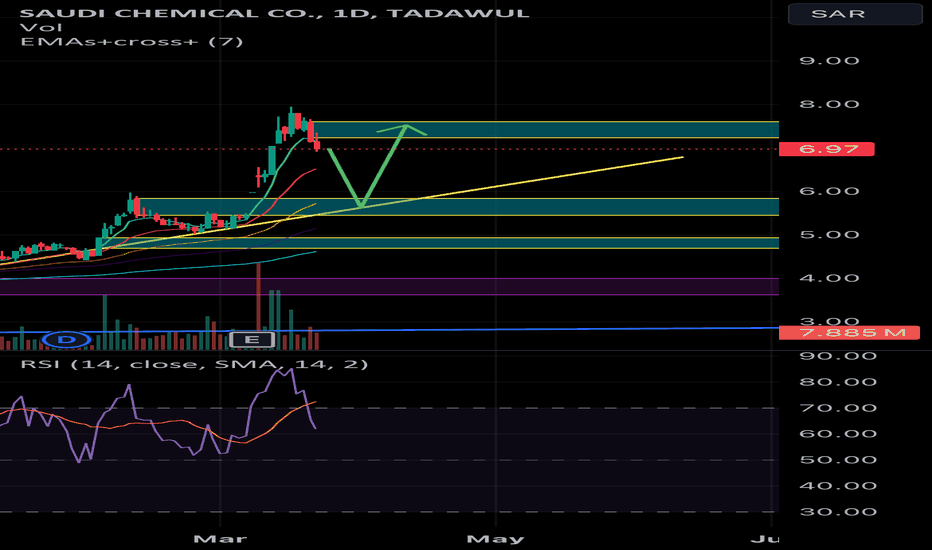The height and width of the screenshot is (550, 932).
Task: Click the 50.00 RSI scale label
Action: 838,460
